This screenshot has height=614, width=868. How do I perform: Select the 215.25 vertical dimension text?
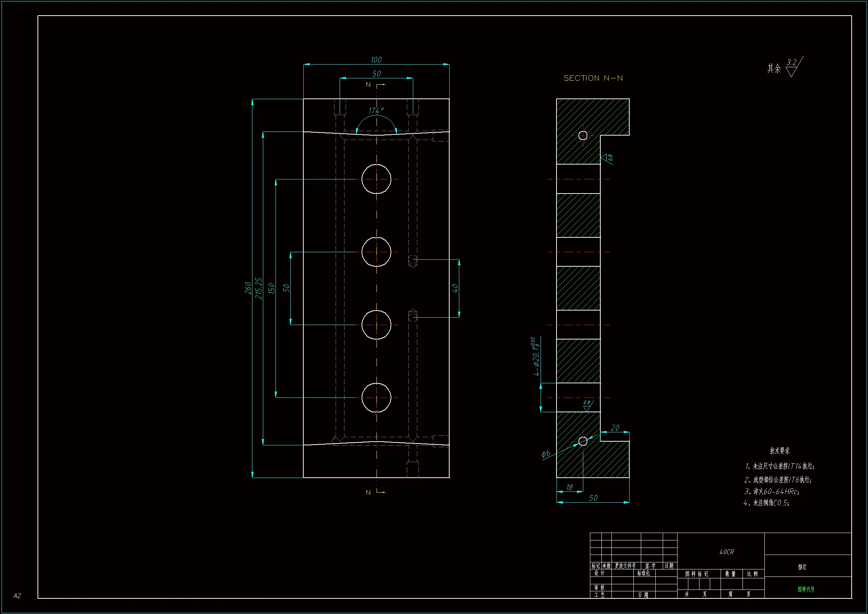259,288
